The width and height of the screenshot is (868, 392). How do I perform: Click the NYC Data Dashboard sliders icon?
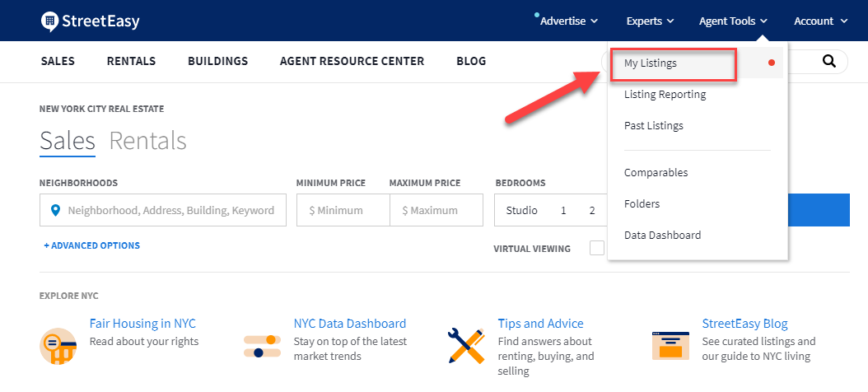[x=263, y=346]
